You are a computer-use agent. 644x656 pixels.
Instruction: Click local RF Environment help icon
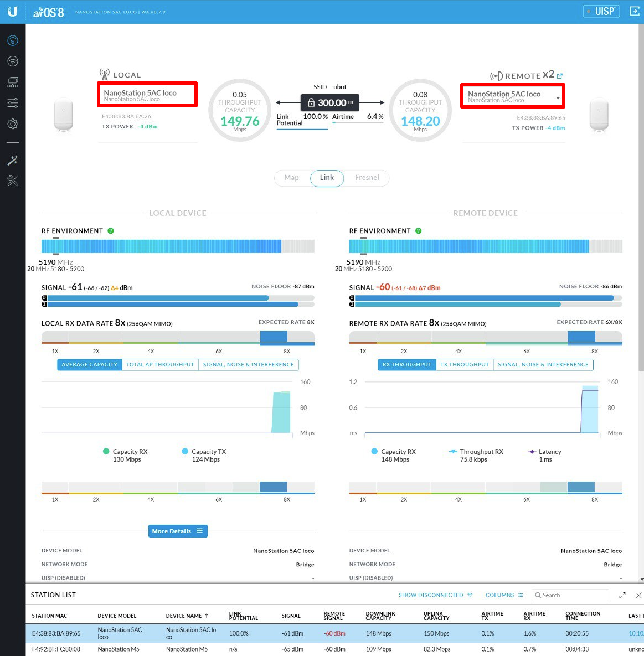coord(111,230)
